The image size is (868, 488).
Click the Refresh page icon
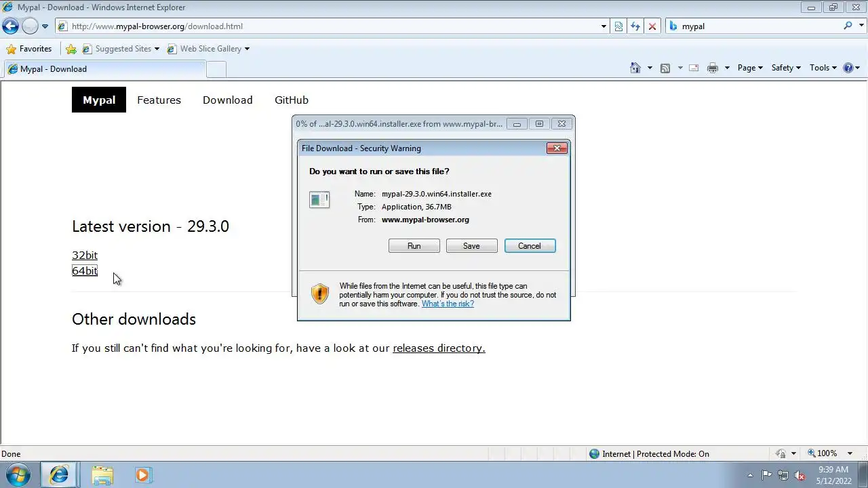click(635, 26)
